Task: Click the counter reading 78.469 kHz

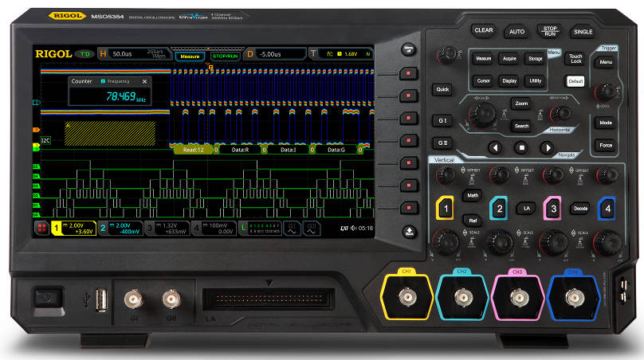Action: point(126,97)
